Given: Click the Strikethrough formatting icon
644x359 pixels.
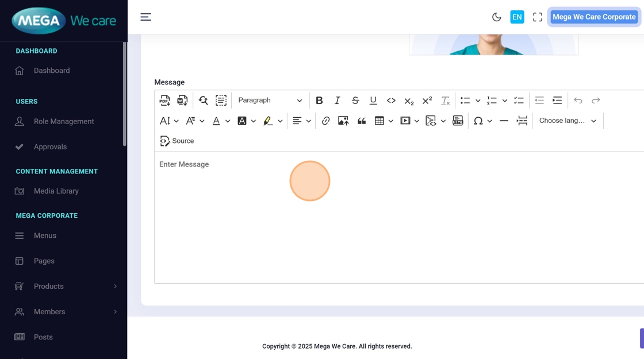Looking at the screenshot, I should pos(355,101).
